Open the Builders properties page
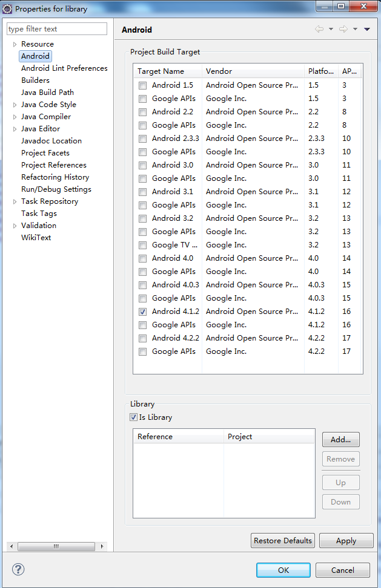The width and height of the screenshot is (381, 588). [35, 80]
